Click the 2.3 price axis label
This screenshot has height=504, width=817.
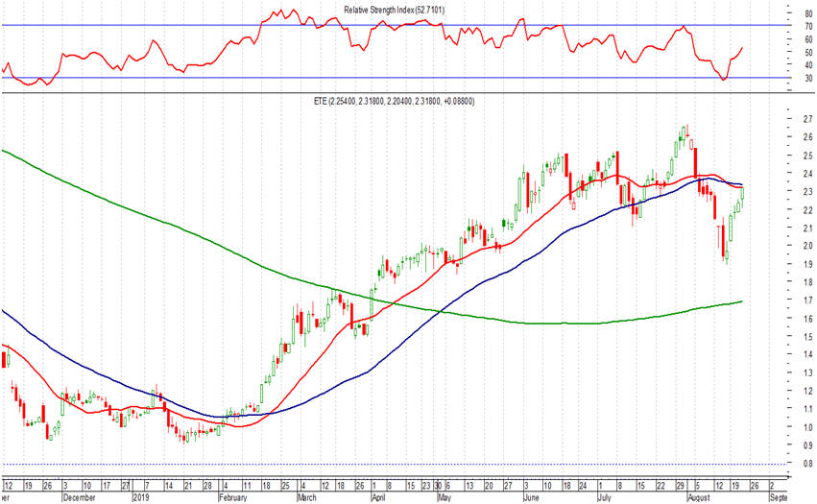[807, 192]
